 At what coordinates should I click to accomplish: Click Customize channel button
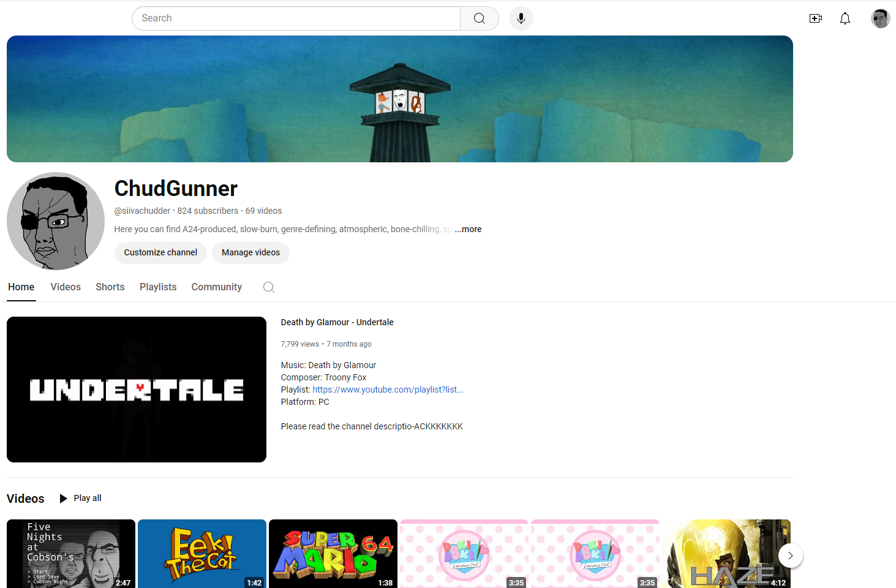pos(160,252)
